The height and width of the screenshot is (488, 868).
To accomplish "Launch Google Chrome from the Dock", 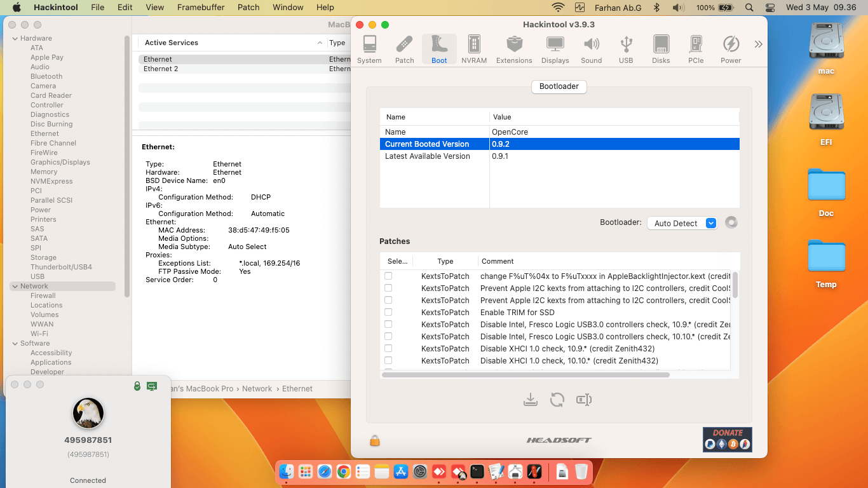I will pyautogui.click(x=344, y=471).
